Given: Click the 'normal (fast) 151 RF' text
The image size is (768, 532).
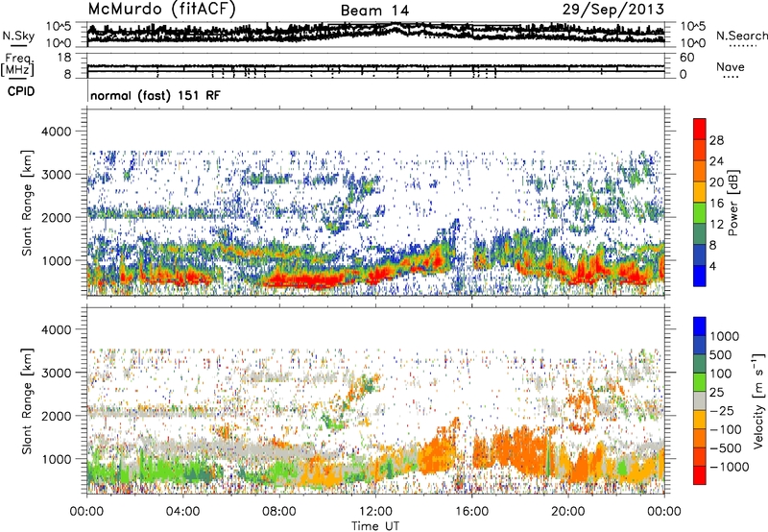Looking at the screenshot, I should (x=156, y=95).
